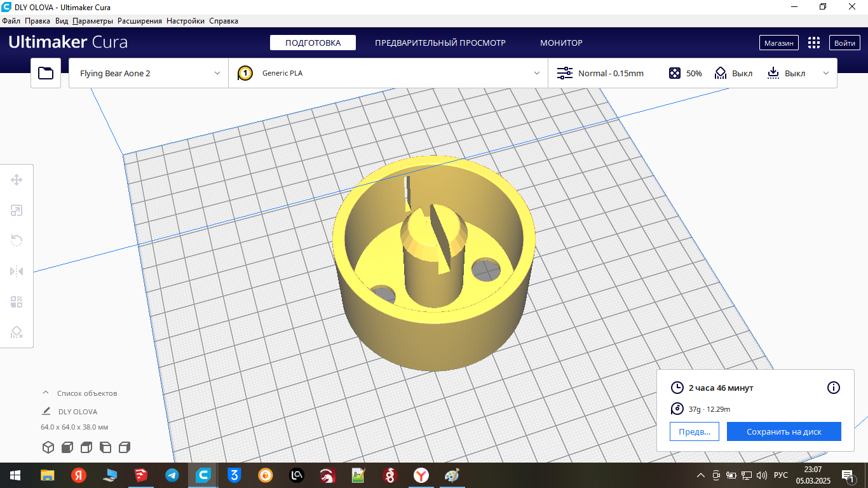Open the Справка menu

click(x=224, y=21)
